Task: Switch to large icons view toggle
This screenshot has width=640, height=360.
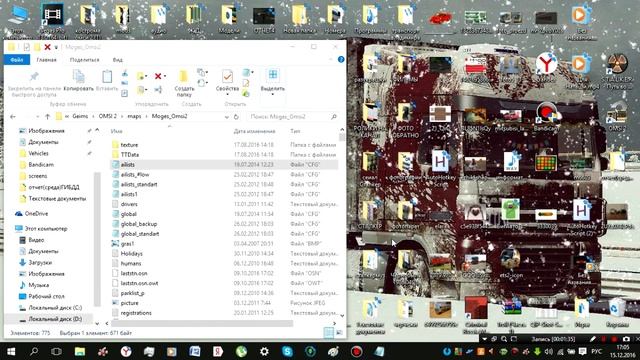Action: coord(339,333)
